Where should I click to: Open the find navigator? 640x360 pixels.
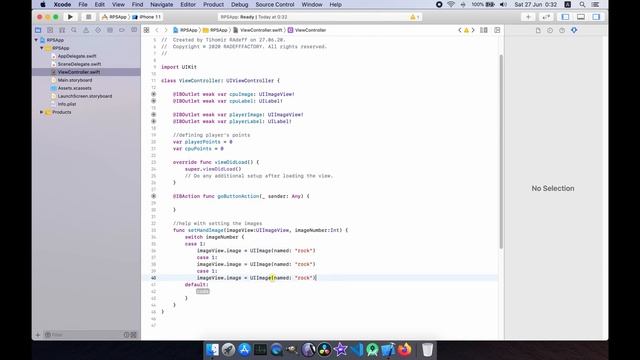tap(74, 30)
